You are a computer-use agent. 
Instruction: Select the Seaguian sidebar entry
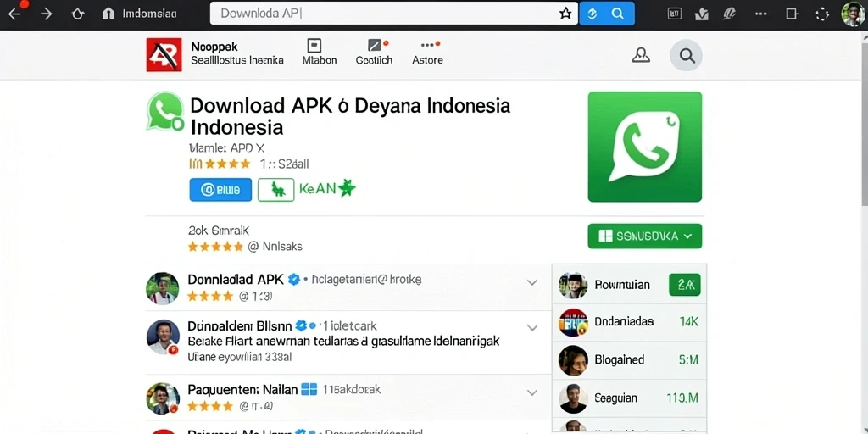click(630, 398)
